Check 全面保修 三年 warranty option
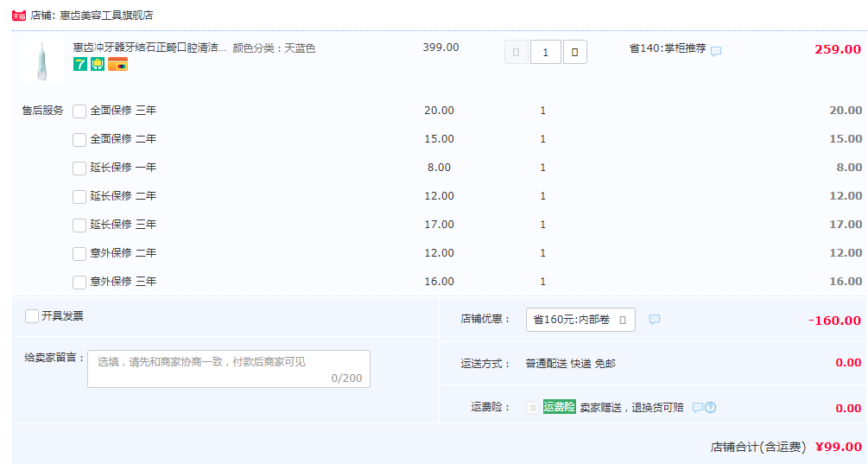Screen dimensions: 868x464 (79, 111)
